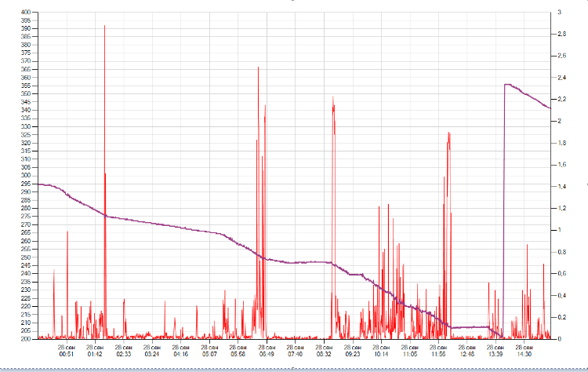The height and width of the screenshot is (372, 588).
Task: Click the 00:51 time label on x-axis
Action: click(x=67, y=354)
